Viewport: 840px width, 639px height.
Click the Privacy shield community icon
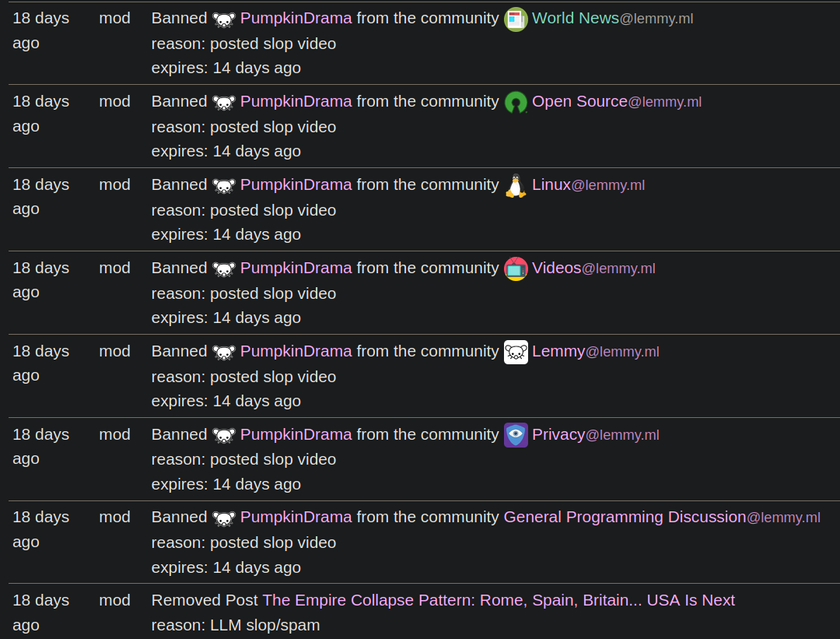point(516,435)
